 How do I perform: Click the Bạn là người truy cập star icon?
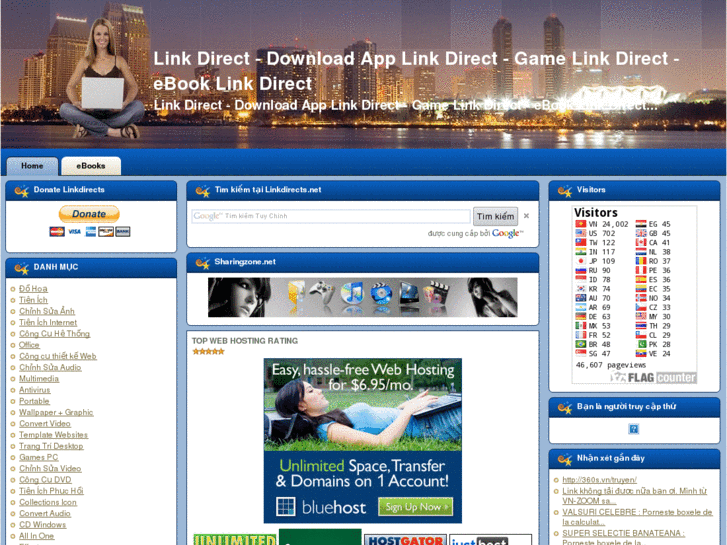[x=565, y=408]
